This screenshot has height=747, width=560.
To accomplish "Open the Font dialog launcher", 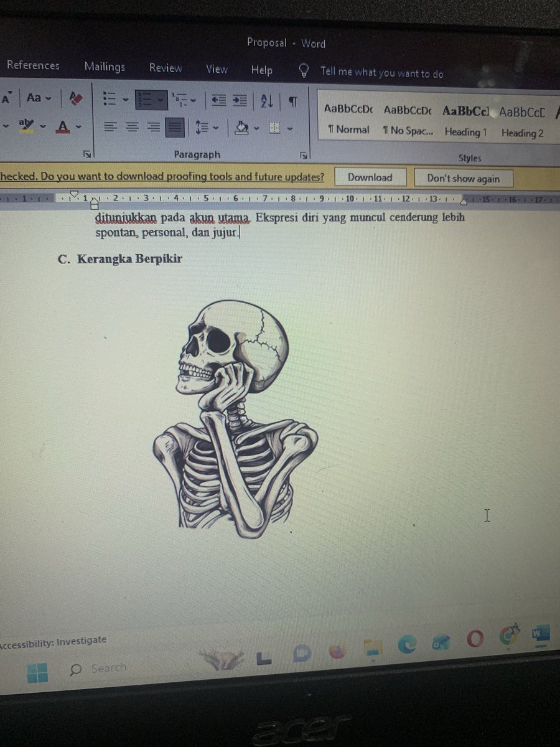I will tap(87, 153).
